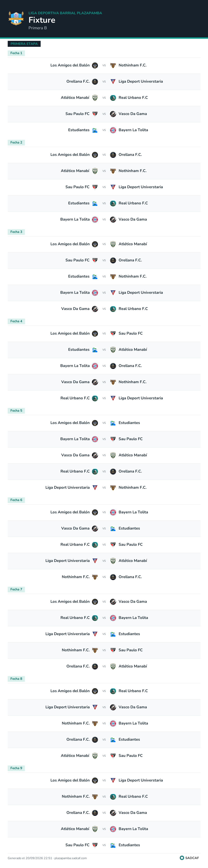Open Orellana F.C. team name in Fecha 1
This screenshot has height=868, width=208.
pyautogui.click(x=78, y=81)
